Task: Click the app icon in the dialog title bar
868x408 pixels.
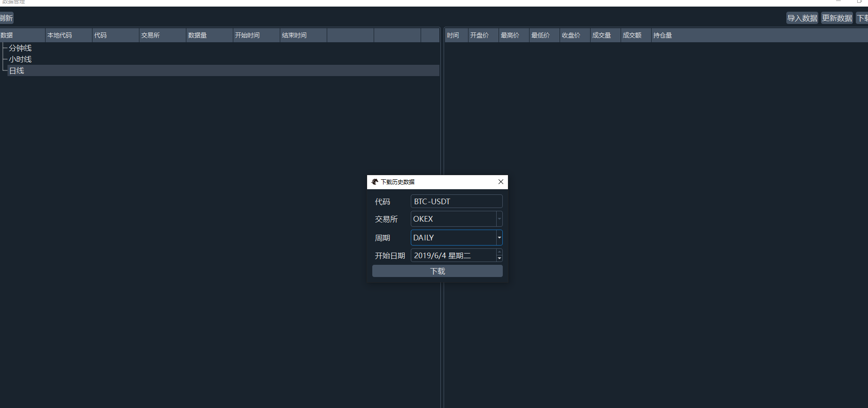Action: [375, 182]
